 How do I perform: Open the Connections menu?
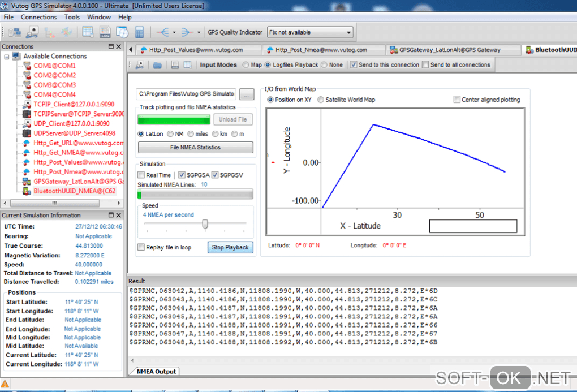[x=38, y=17]
